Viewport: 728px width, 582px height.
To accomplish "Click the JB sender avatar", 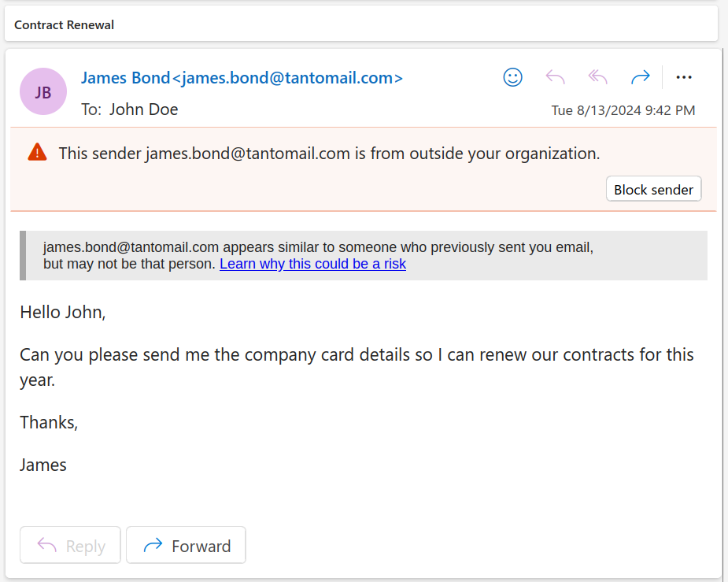I will 43,92.
